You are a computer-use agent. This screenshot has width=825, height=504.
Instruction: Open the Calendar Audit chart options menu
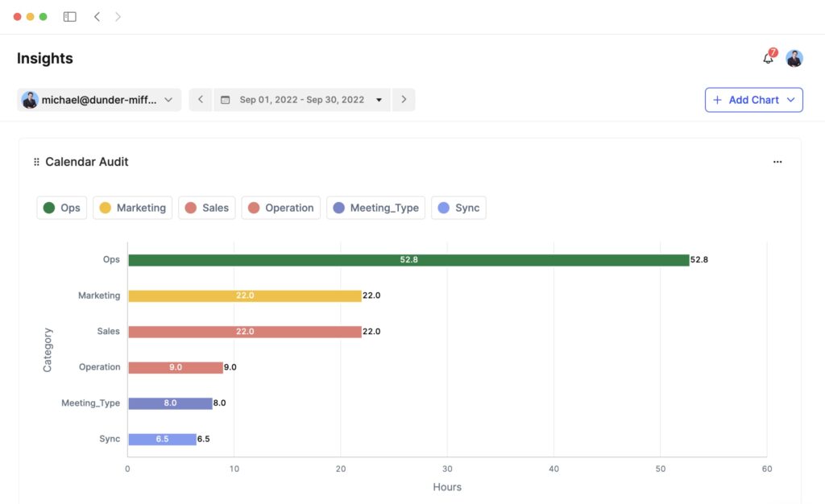pos(777,161)
